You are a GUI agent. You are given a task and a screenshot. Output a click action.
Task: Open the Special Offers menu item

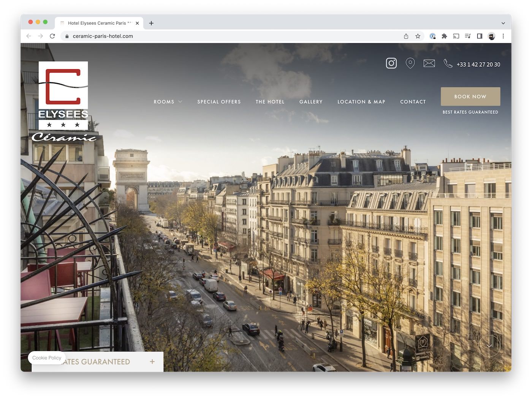[x=219, y=102]
